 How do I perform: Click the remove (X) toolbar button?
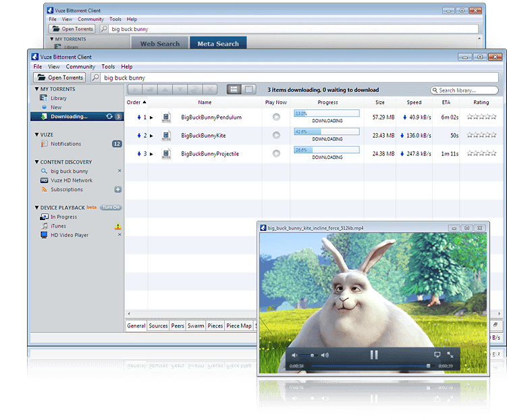(x=210, y=90)
